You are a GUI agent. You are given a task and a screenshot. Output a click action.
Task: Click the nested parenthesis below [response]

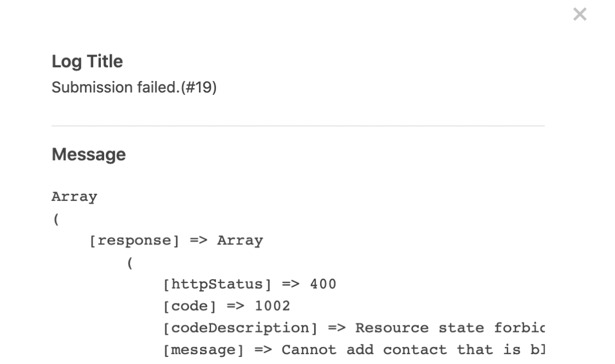[x=130, y=263]
